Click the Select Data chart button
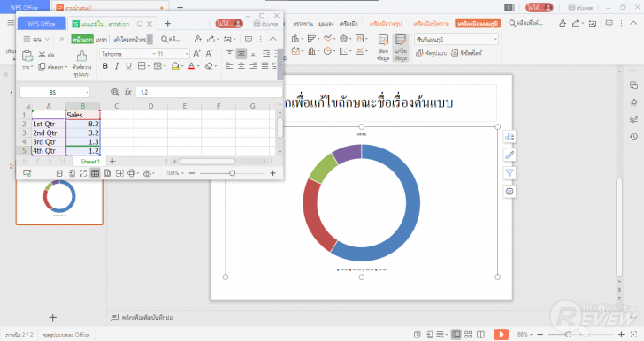This screenshot has width=644, height=341. pos(383,48)
